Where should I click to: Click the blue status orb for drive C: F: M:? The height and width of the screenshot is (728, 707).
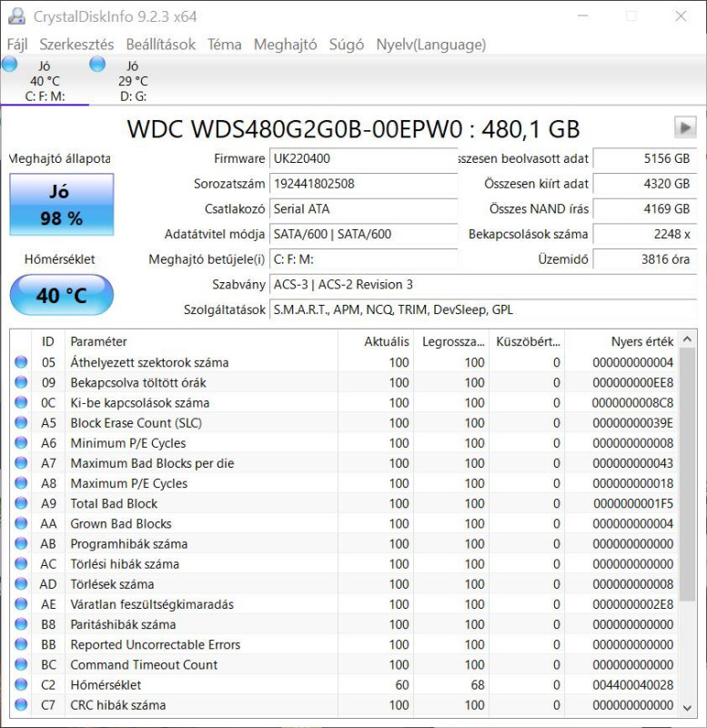pyautogui.click(x=10, y=64)
